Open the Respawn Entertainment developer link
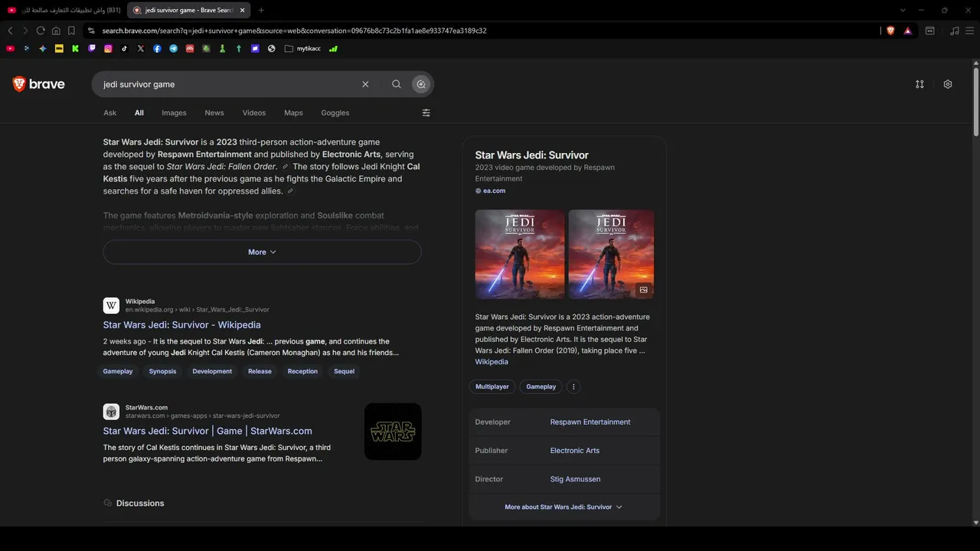Image resolution: width=980 pixels, height=551 pixels. click(590, 422)
